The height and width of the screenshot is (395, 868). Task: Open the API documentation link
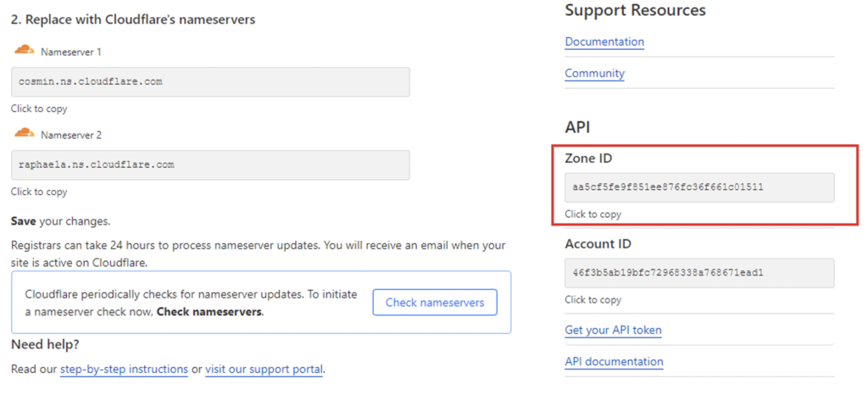point(614,362)
